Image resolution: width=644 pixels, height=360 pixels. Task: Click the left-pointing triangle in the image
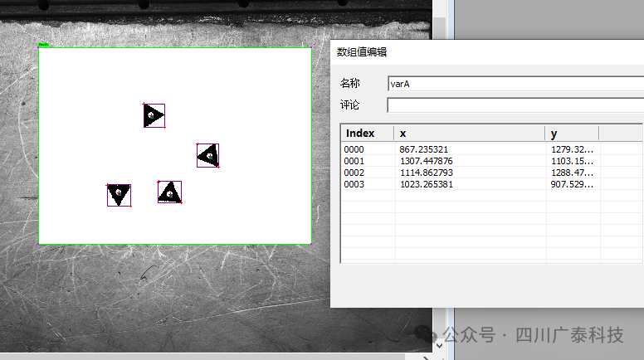point(207,156)
